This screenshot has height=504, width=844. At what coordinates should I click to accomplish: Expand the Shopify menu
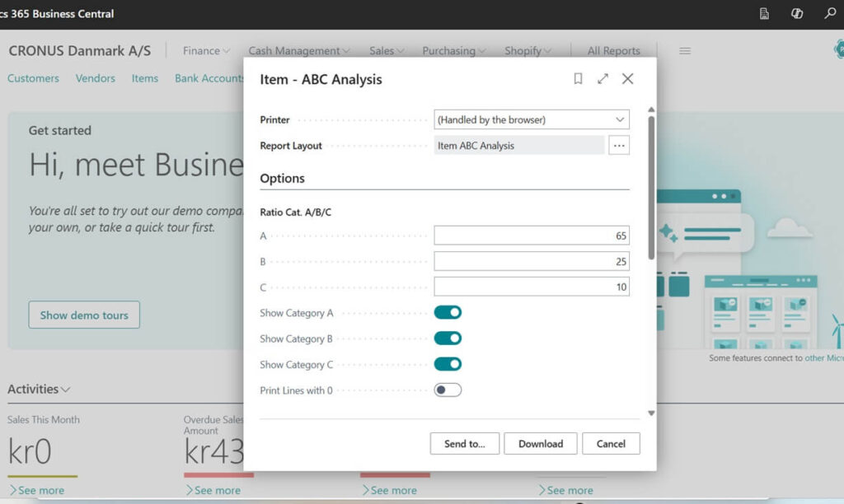coord(527,50)
